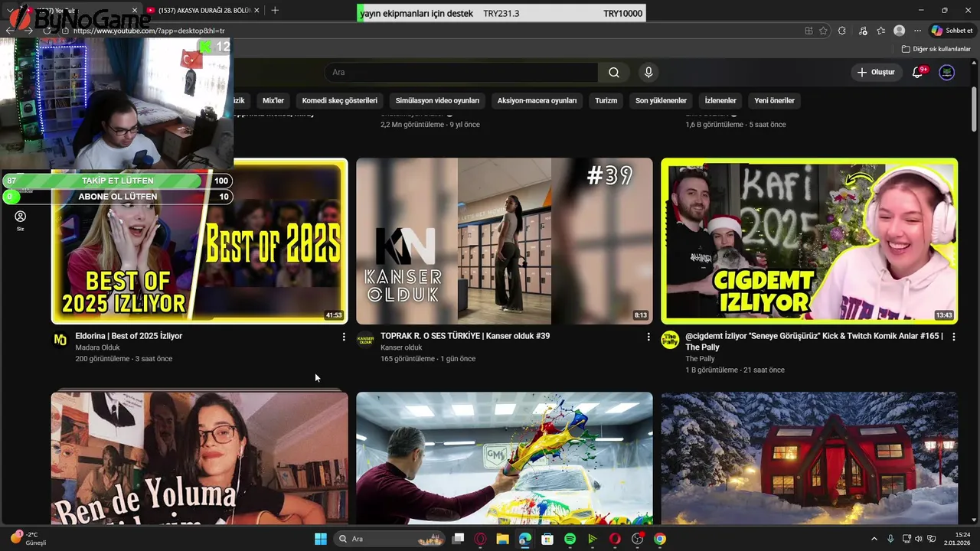Click the '200 görüntüleme' view count text
This screenshot has width=980, height=551.
pos(103,359)
